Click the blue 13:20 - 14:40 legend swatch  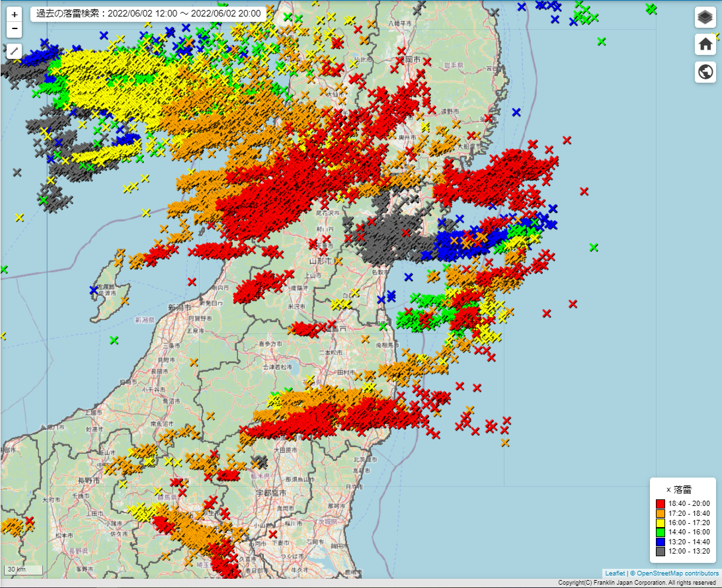[x=661, y=542]
